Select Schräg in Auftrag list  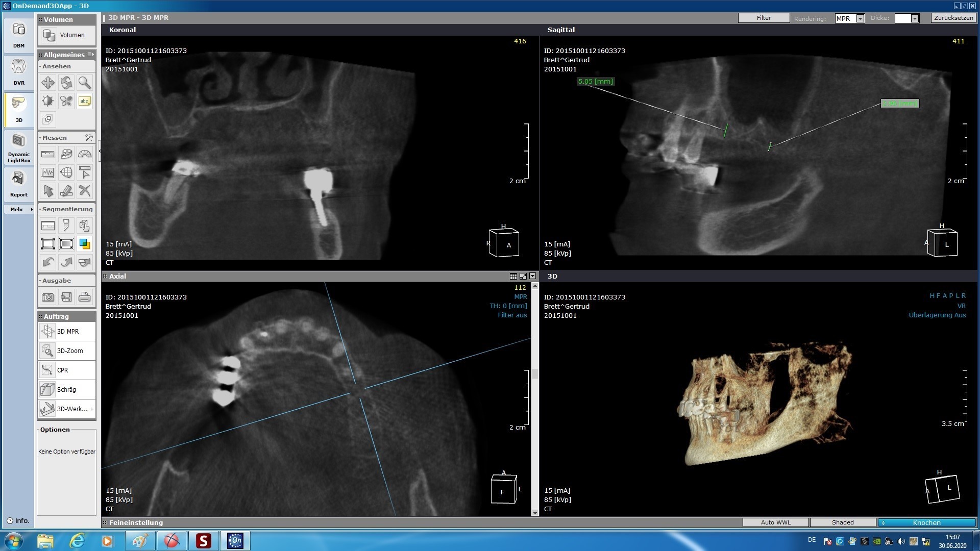(66, 390)
